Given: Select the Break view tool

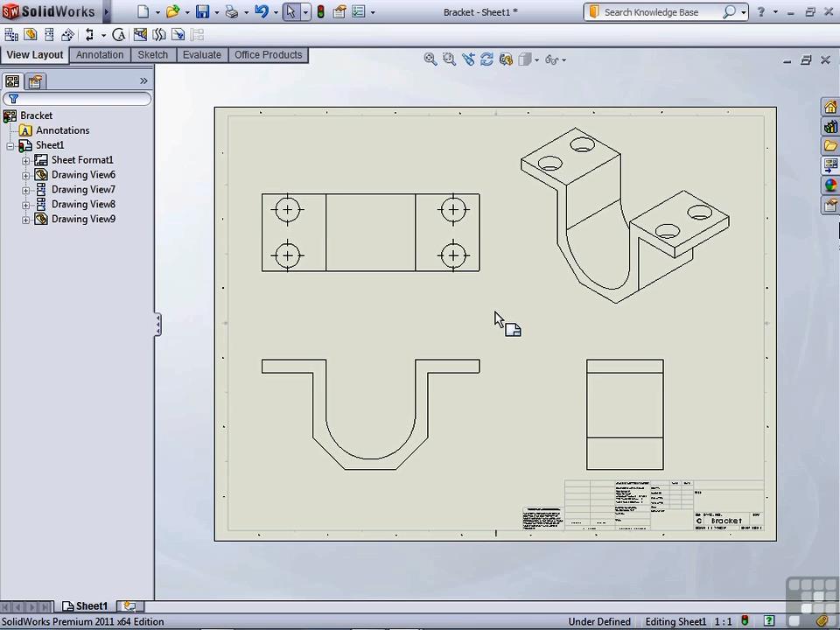Looking at the screenshot, I should pyautogui.click(x=159, y=35).
